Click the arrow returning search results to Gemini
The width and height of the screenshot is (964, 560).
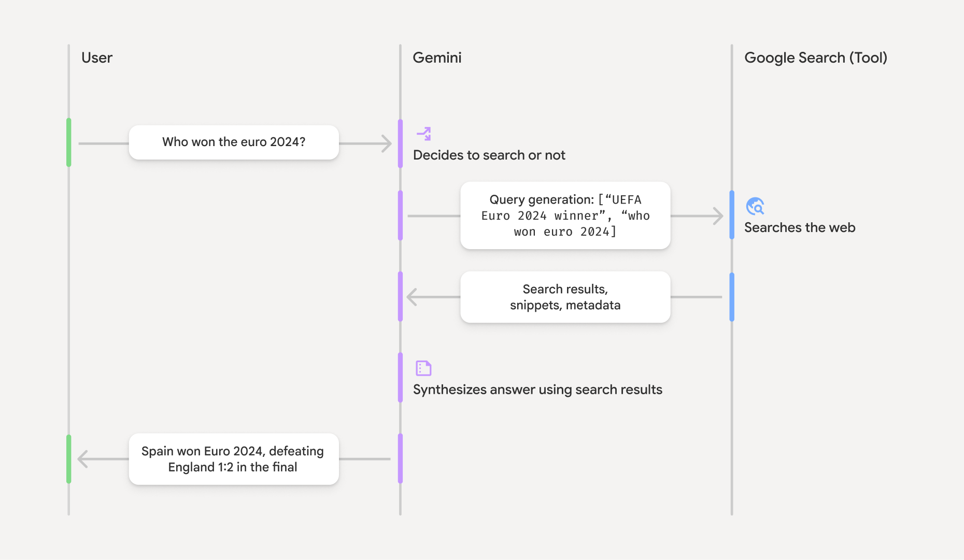point(413,297)
